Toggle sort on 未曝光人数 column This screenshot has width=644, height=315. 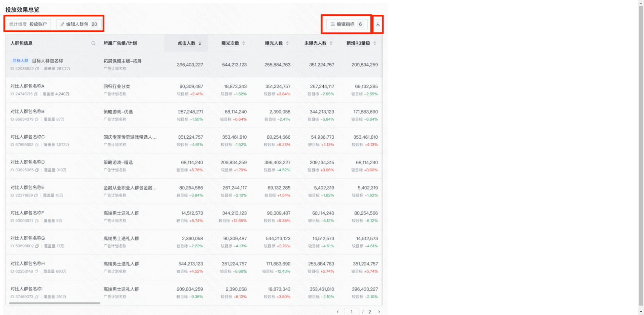[x=331, y=43]
